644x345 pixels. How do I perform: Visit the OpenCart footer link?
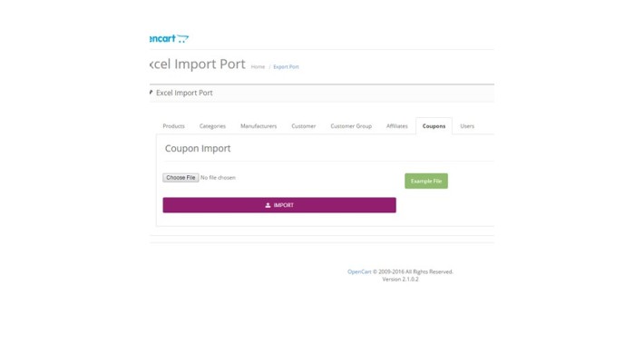pyautogui.click(x=359, y=271)
